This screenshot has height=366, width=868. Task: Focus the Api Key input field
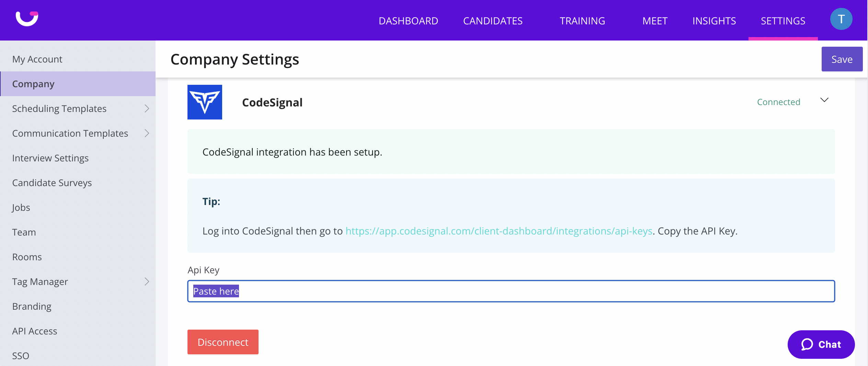511,291
